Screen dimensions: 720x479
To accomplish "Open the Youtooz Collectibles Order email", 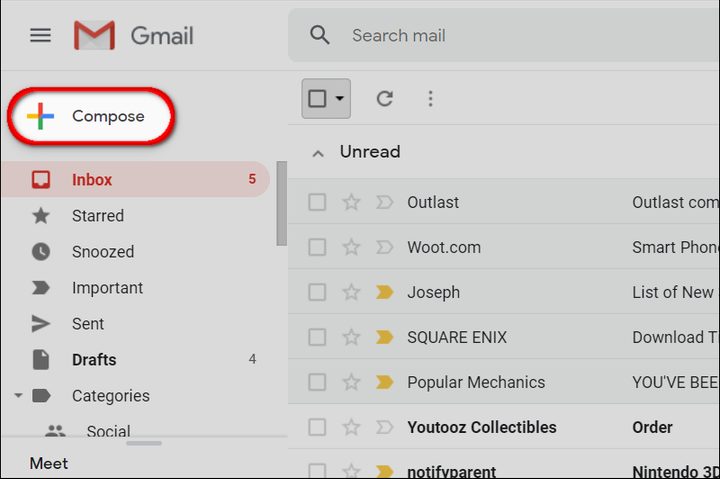I will pyautogui.click(x=504, y=427).
